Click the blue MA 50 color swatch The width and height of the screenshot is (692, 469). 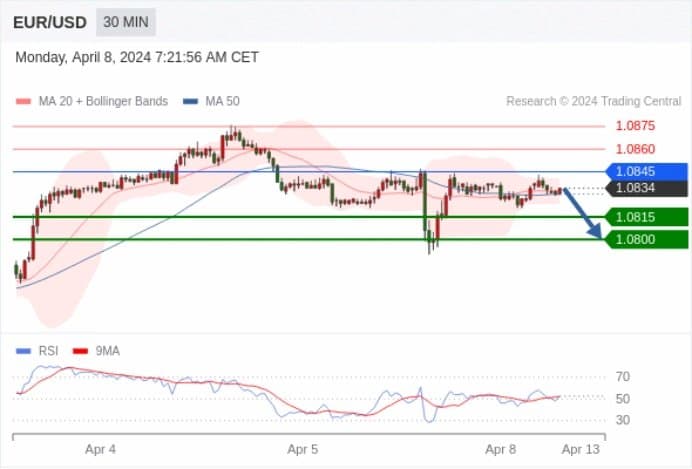[191, 101]
